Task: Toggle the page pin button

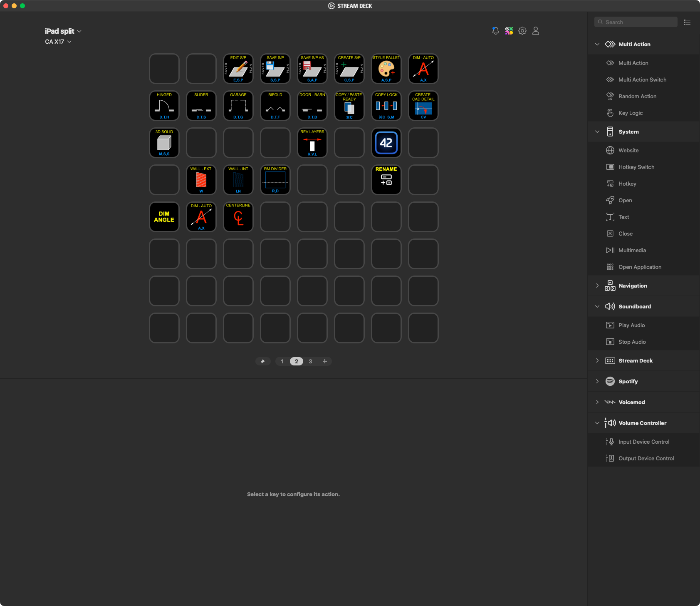Action: [263, 361]
